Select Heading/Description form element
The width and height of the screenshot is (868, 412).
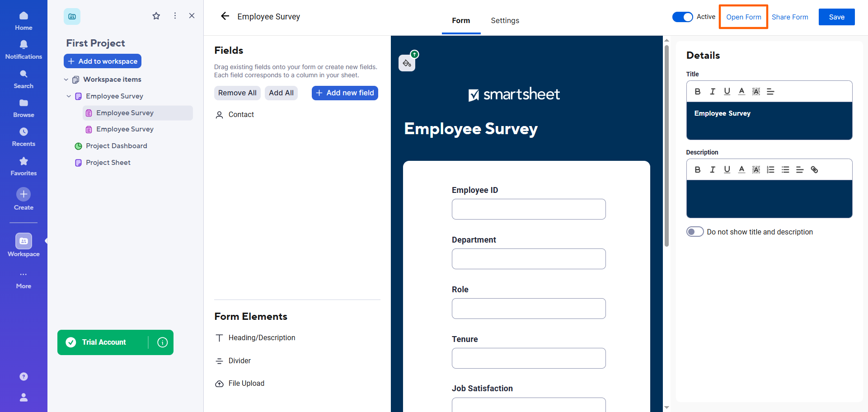click(x=255, y=338)
